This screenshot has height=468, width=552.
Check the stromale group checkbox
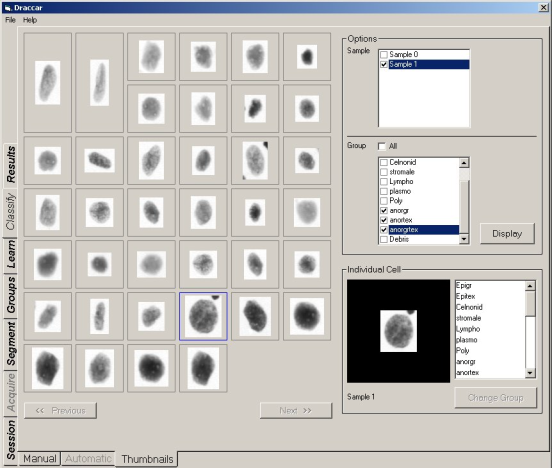384,172
